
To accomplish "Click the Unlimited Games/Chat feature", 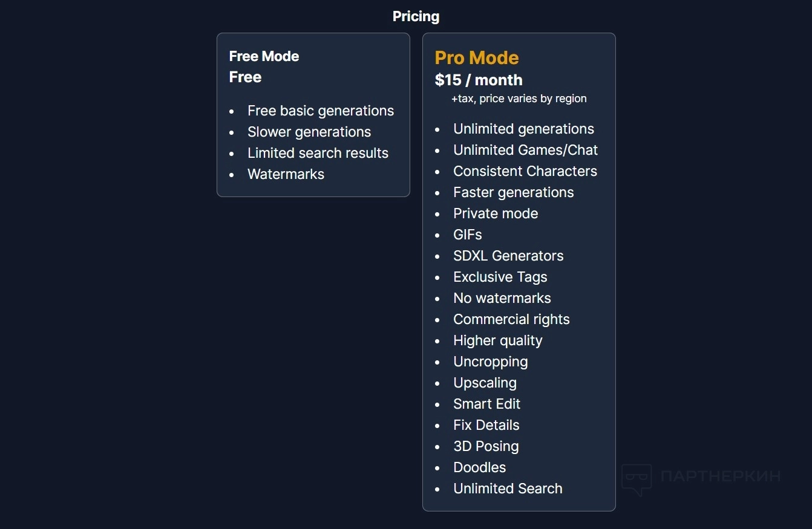I will pyautogui.click(x=525, y=150).
